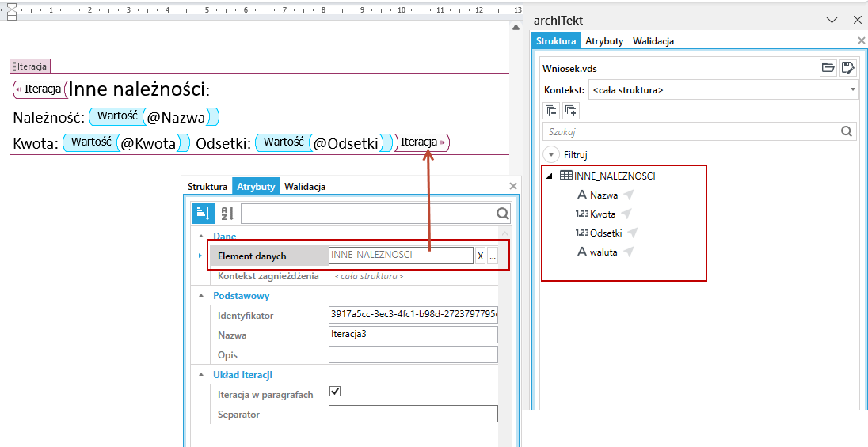The image size is (868, 447).
Task: Switch to Atrybuty tab in archITekt panel
Action: click(x=604, y=41)
